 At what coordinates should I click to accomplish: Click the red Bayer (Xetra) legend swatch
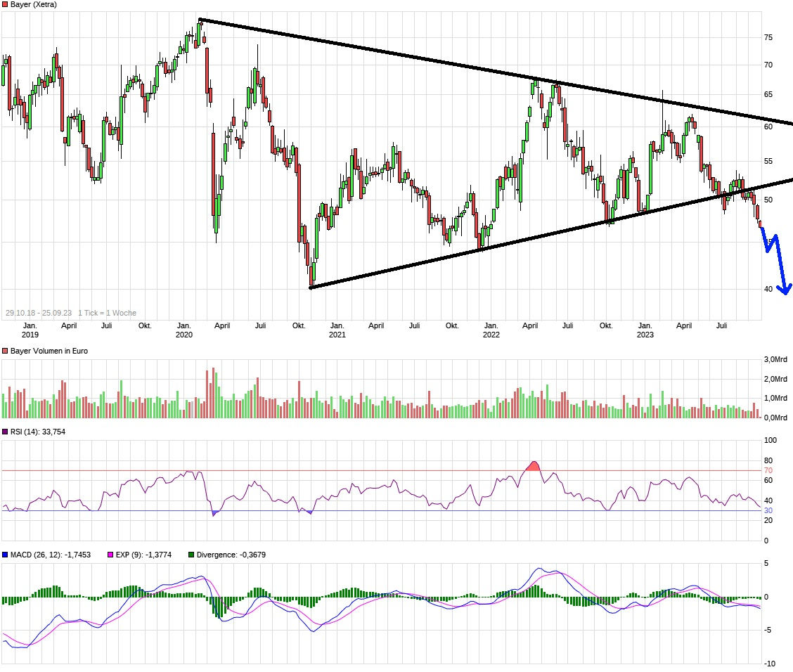(5, 4)
